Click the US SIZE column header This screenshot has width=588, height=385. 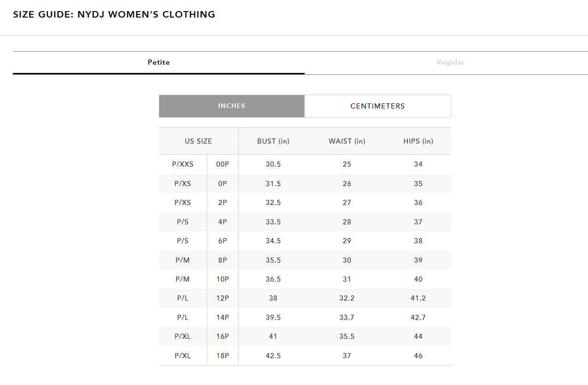198,141
